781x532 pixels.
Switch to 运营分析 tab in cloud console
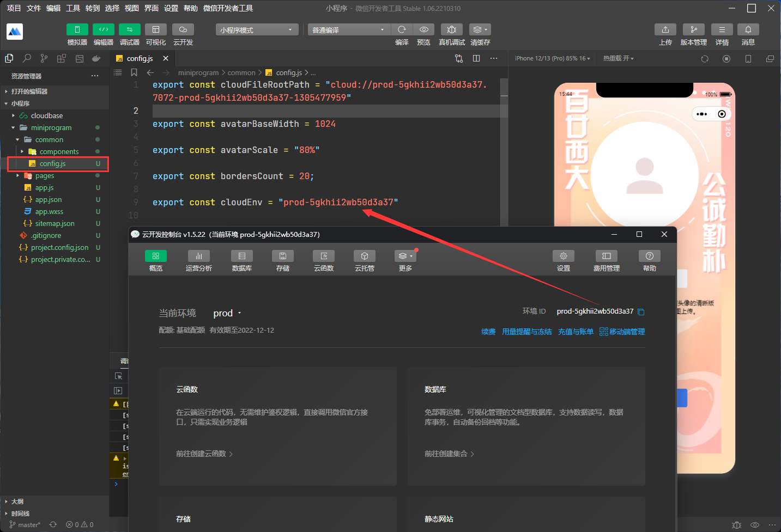click(x=199, y=261)
